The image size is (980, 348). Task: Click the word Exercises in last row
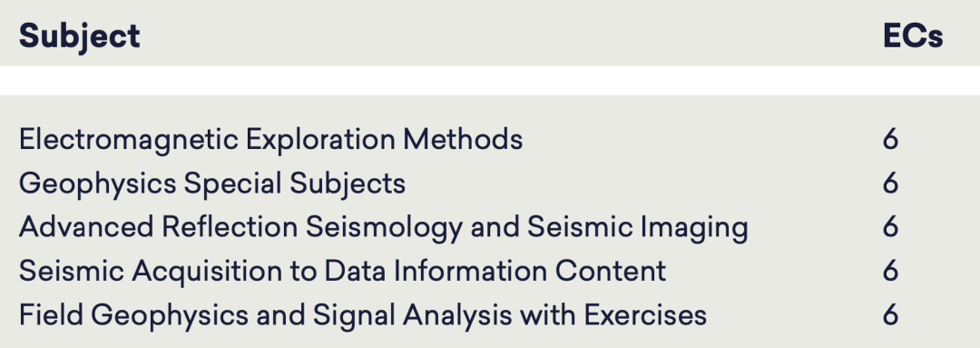(645, 314)
